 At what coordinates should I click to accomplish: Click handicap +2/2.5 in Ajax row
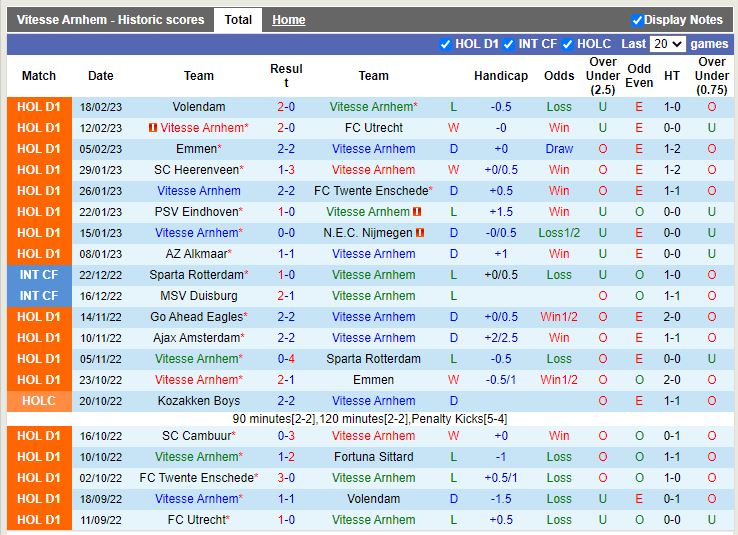click(501, 338)
